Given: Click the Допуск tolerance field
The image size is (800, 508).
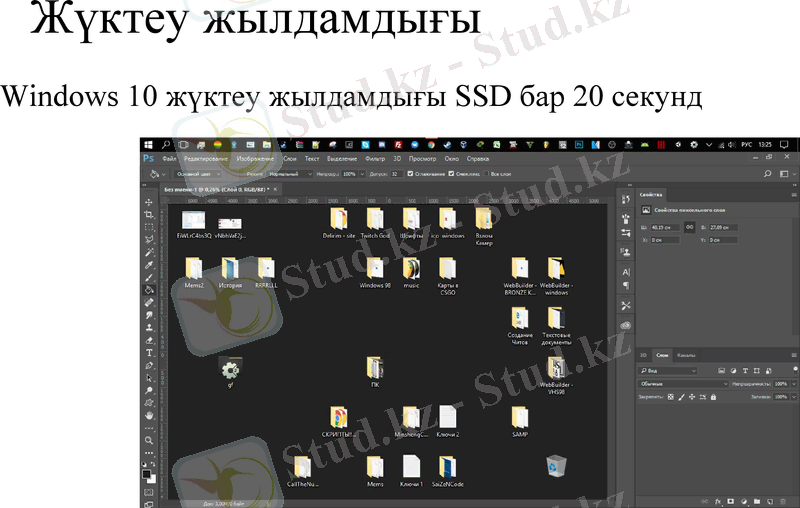Looking at the screenshot, I should (x=396, y=174).
